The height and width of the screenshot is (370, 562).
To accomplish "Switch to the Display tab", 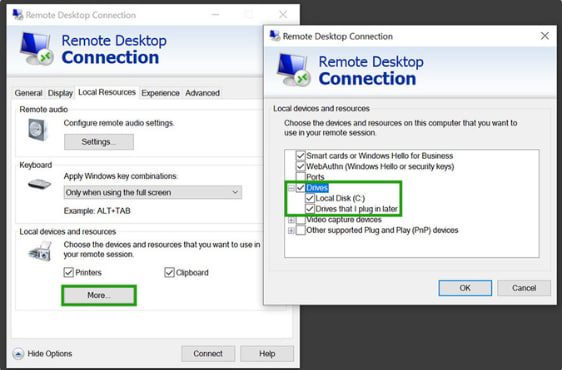I will click(60, 93).
